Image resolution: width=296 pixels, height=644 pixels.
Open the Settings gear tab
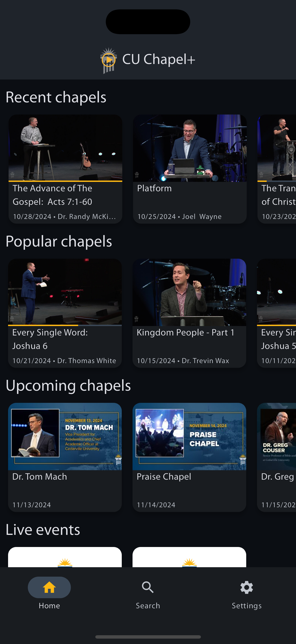tap(247, 587)
